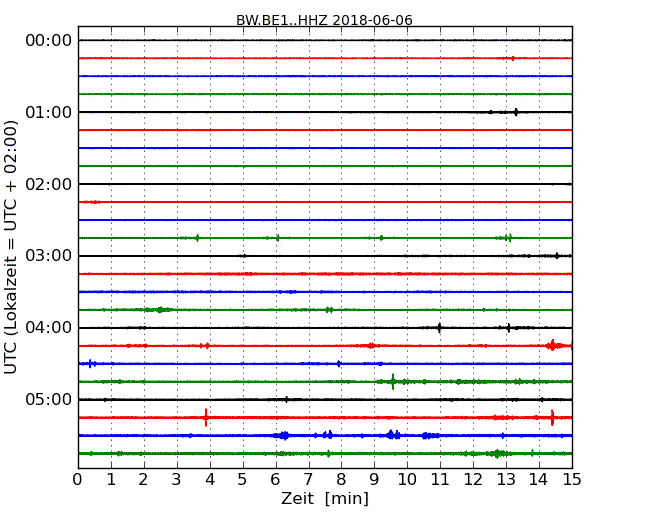
Task: Select the x-axis tick label 9
Action: pyautogui.click(x=374, y=480)
